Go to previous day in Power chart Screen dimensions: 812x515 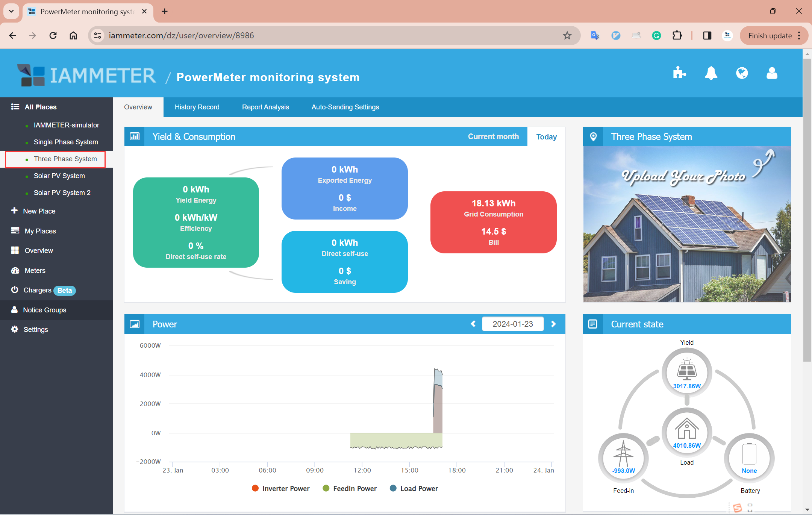473,324
